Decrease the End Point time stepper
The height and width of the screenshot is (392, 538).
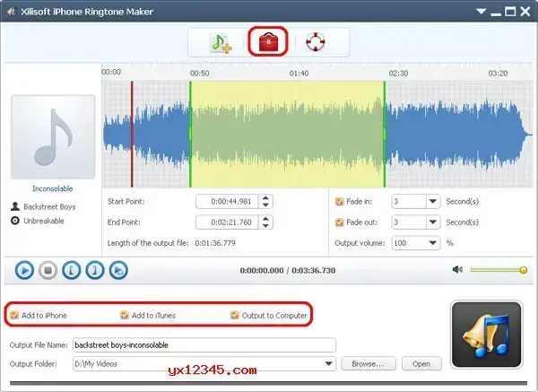(265, 225)
